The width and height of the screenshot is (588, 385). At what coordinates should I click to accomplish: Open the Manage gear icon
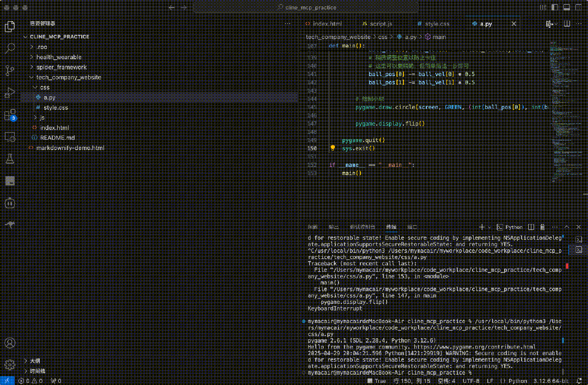10,364
